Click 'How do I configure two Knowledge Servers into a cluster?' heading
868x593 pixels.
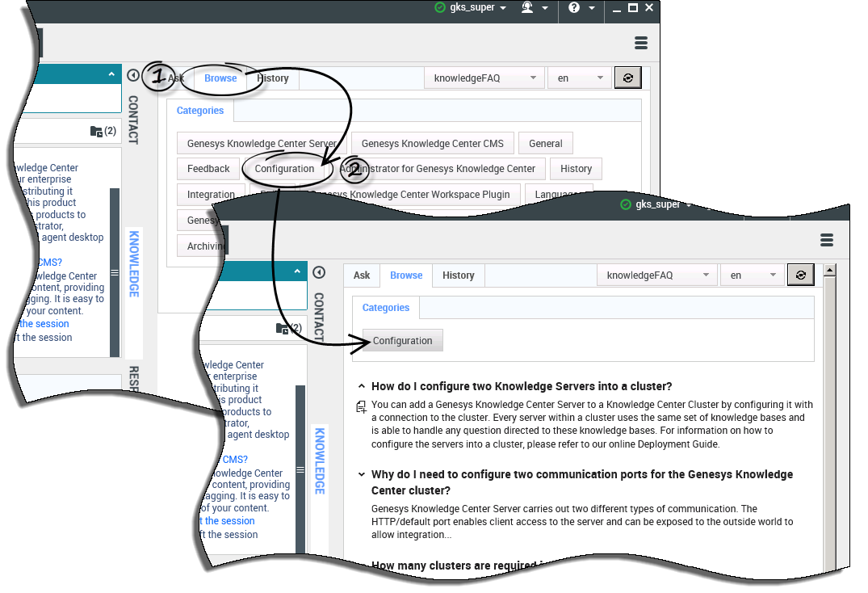click(522, 386)
